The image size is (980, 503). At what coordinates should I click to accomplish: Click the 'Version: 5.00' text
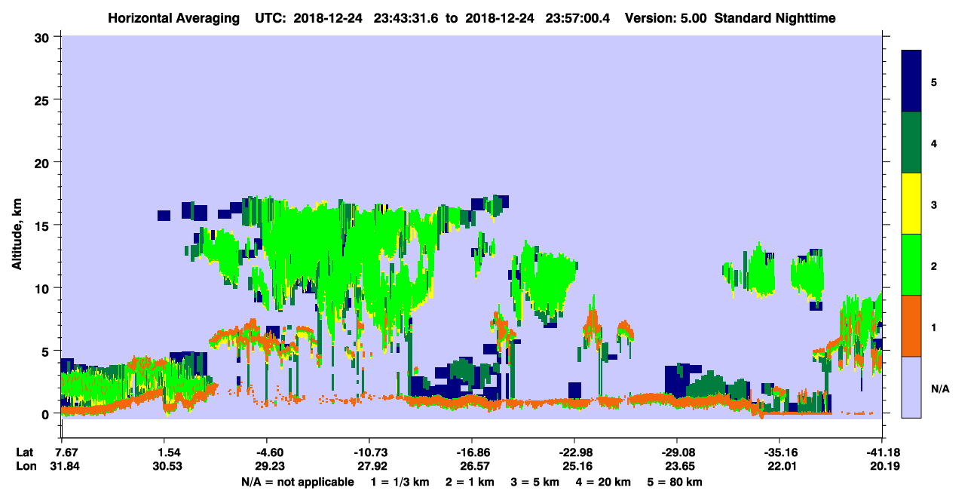click(x=666, y=17)
